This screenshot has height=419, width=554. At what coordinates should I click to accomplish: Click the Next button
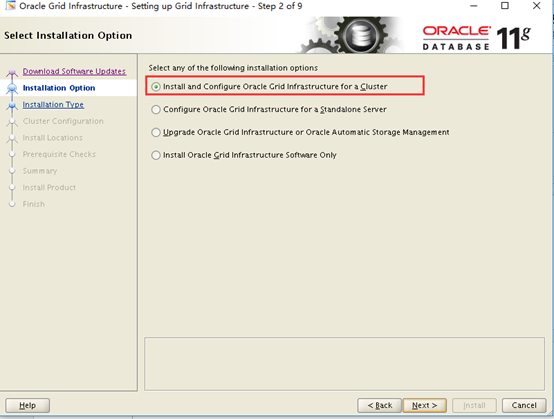[x=425, y=405]
